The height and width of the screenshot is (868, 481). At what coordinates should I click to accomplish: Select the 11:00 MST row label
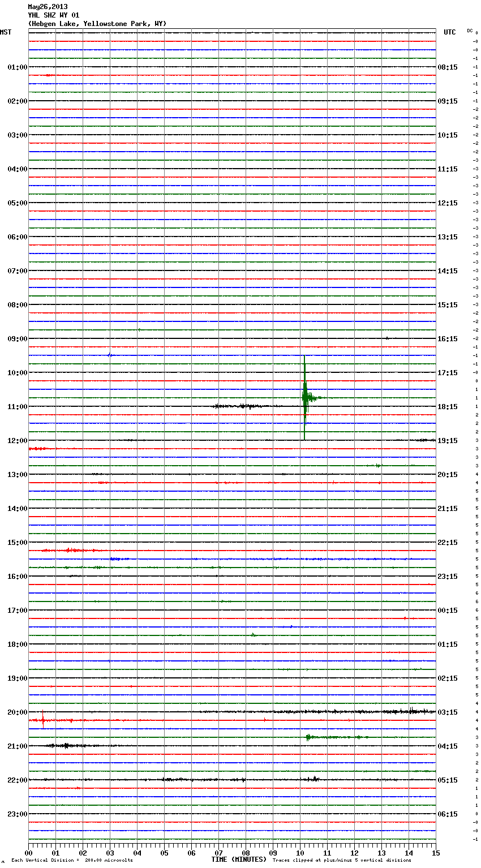click(x=18, y=407)
